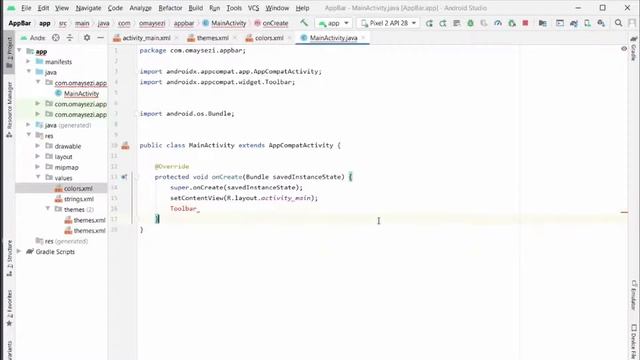Click the Apply Changes icon left of Debug

click(x=456, y=23)
